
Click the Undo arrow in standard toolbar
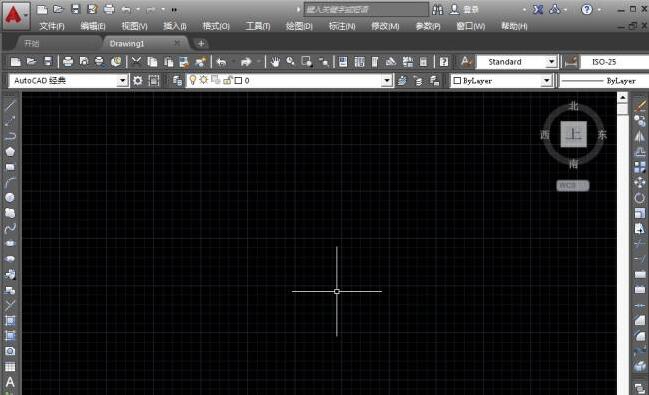click(x=222, y=62)
